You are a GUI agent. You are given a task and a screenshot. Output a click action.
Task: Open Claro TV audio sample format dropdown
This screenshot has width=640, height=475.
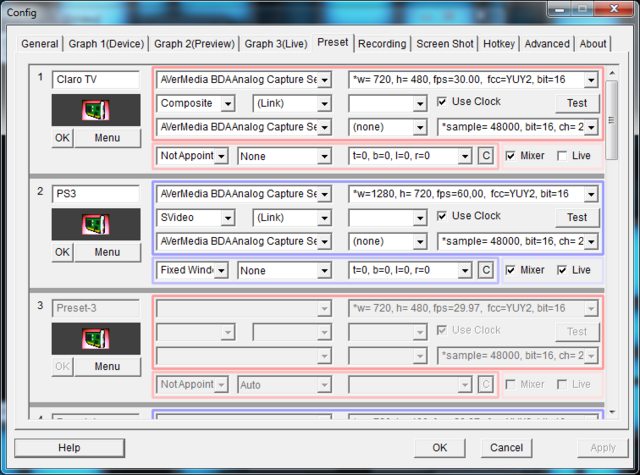pos(518,127)
